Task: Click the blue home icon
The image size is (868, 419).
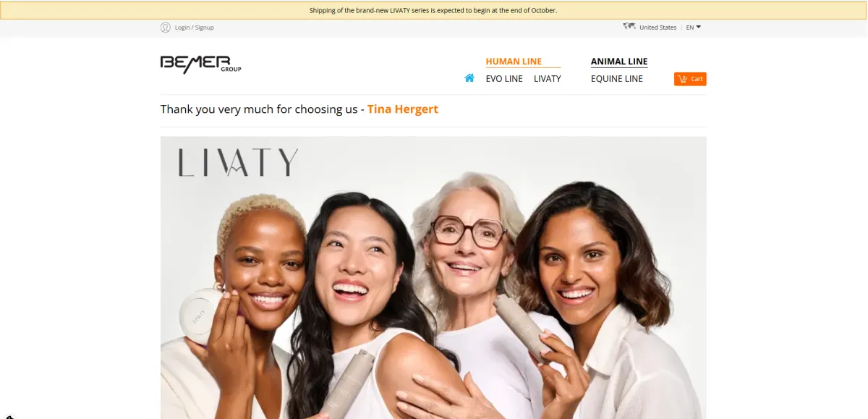Action: click(469, 78)
